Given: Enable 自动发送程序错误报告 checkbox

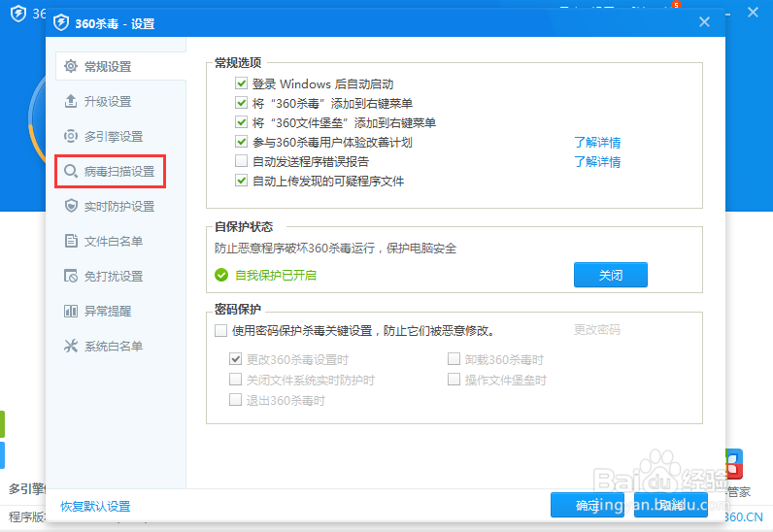Looking at the screenshot, I should click(241, 161).
